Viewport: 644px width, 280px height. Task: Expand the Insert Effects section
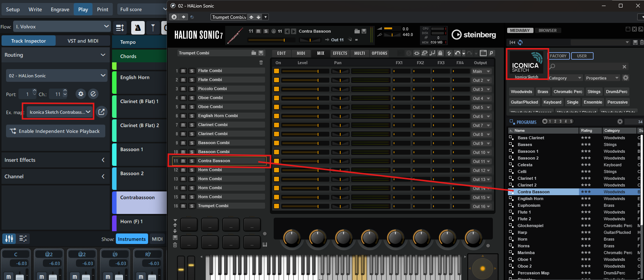pyautogui.click(x=103, y=160)
